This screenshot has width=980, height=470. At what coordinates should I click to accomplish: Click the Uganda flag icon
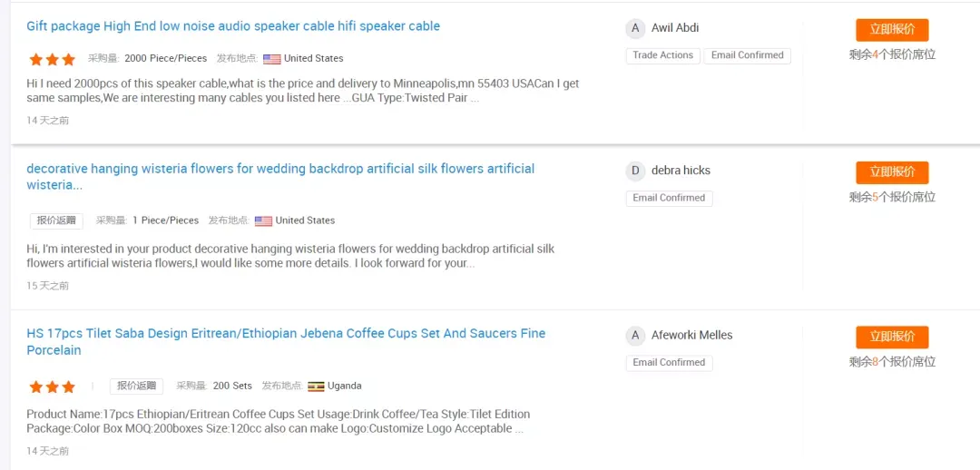pyautogui.click(x=316, y=387)
